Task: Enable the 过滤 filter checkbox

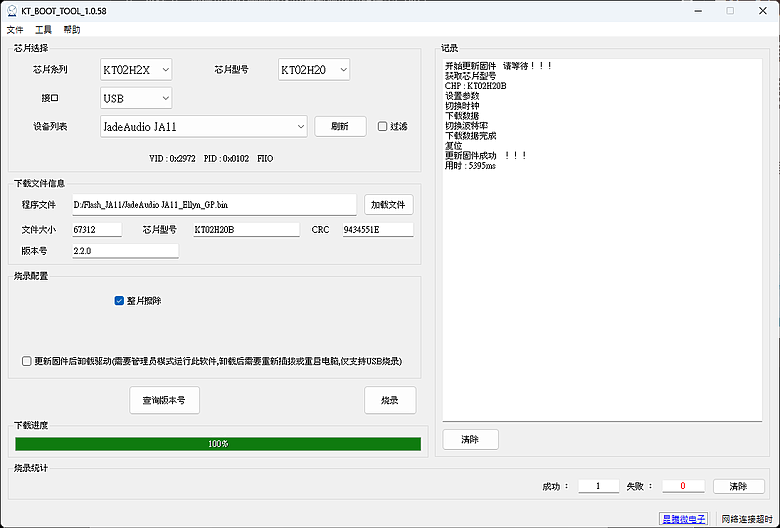Action: pyautogui.click(x=382, y=126)
